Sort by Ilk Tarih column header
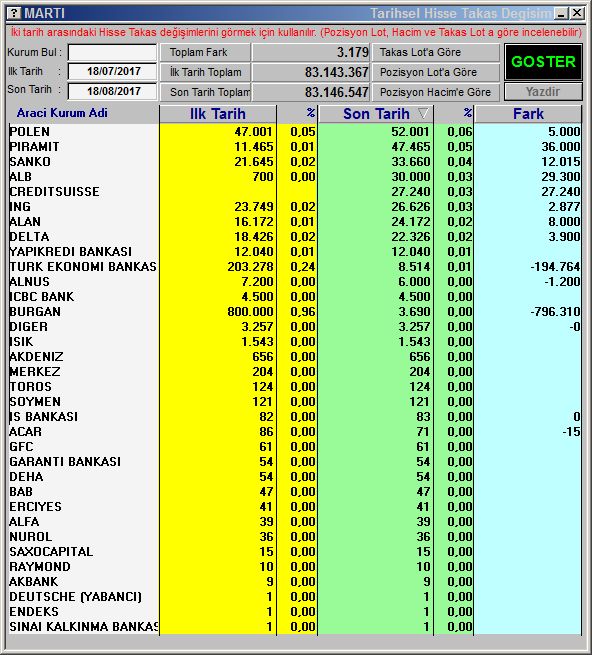 218,114
